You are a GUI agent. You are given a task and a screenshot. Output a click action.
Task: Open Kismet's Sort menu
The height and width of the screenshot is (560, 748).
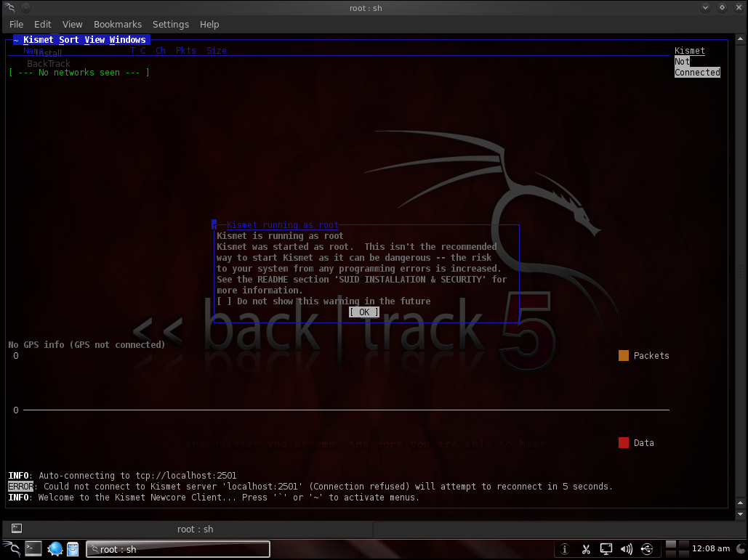68,40
